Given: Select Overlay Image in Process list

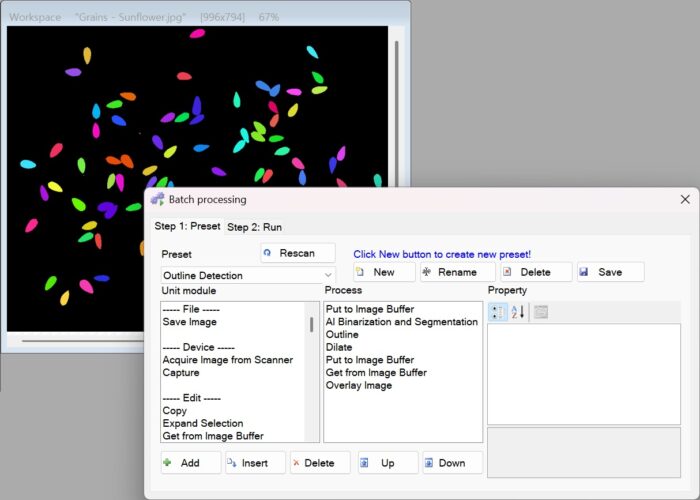Looking at the screenshot, I should pos(359,386).
